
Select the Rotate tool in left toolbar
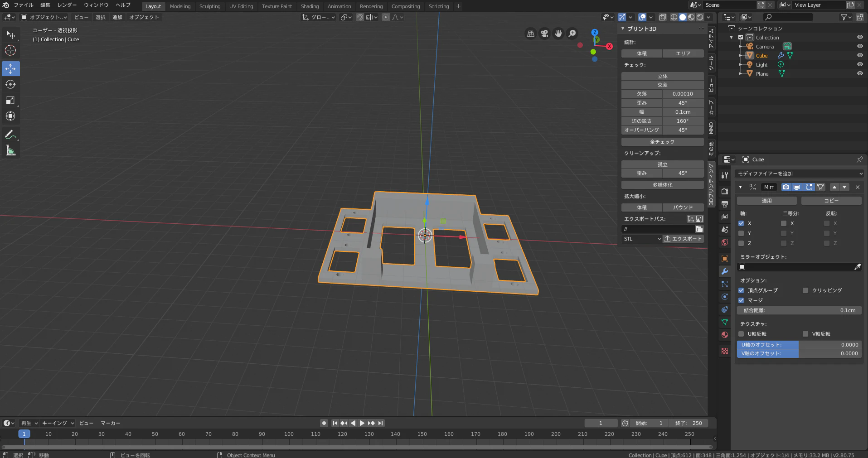[x=10, y=85]
